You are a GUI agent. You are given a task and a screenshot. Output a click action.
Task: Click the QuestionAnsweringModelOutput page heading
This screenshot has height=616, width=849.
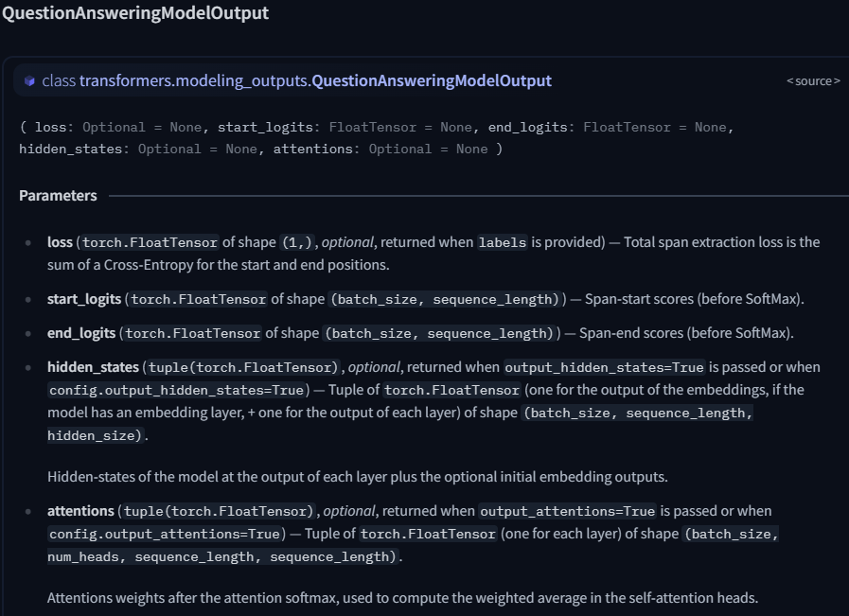click(135, 12)
